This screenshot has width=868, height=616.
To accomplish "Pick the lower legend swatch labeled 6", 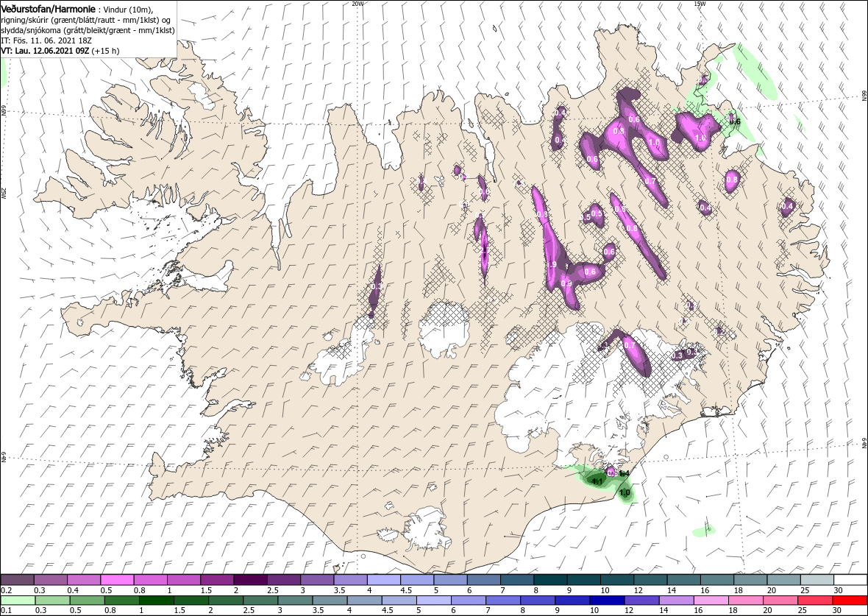I will (x=468, y=601).
